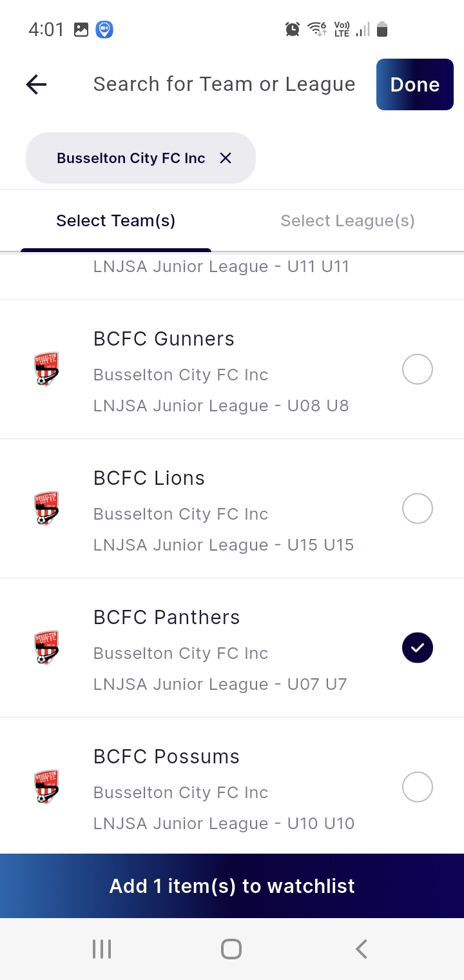Remove the Busselton City FC Inc chip
The height and width of the screenshot is (980, 464).
[x=225, y=158]
